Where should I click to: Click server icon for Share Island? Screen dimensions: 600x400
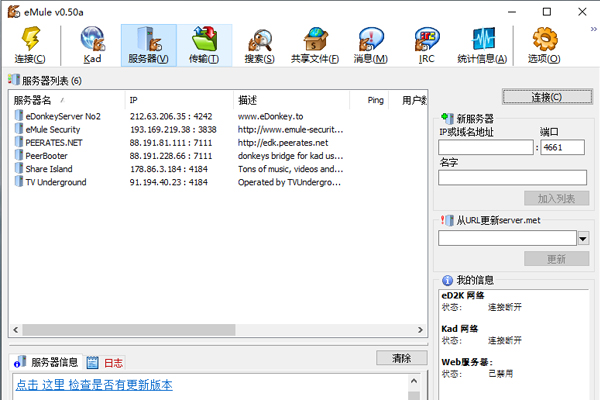[x=19, y=168]
